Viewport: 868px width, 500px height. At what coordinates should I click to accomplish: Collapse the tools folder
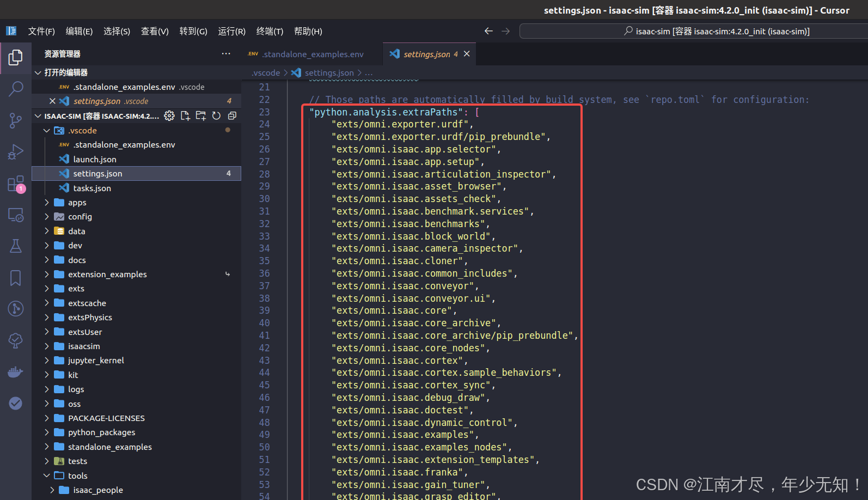click(136, 475)
